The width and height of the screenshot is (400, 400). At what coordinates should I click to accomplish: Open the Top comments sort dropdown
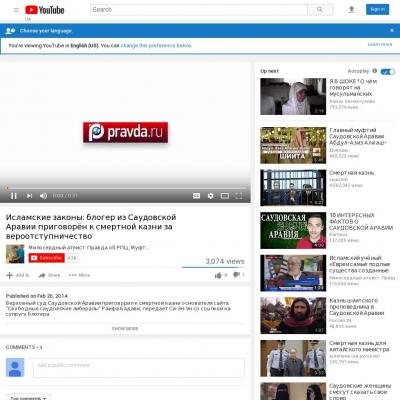click(x=28, y=397)
